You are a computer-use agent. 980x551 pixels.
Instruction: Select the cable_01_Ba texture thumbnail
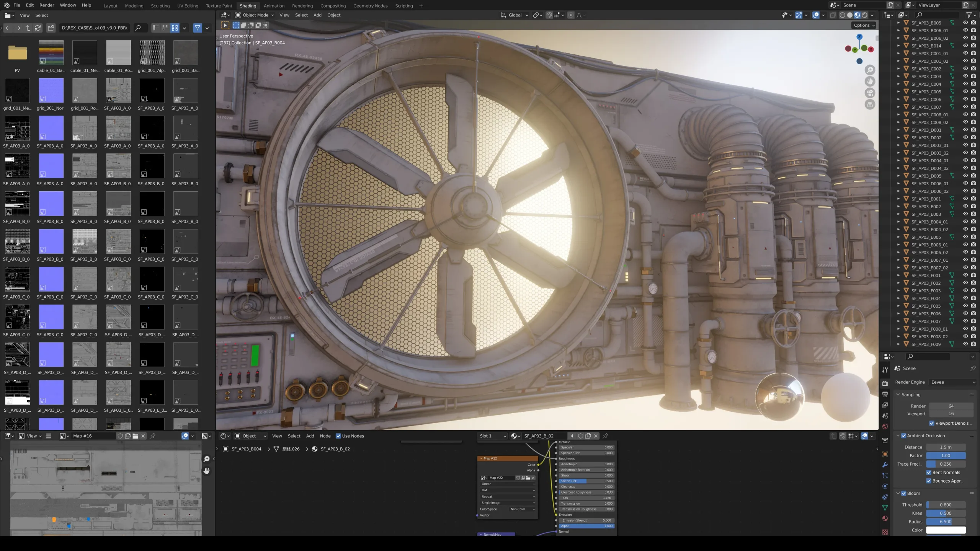[51, 53]
